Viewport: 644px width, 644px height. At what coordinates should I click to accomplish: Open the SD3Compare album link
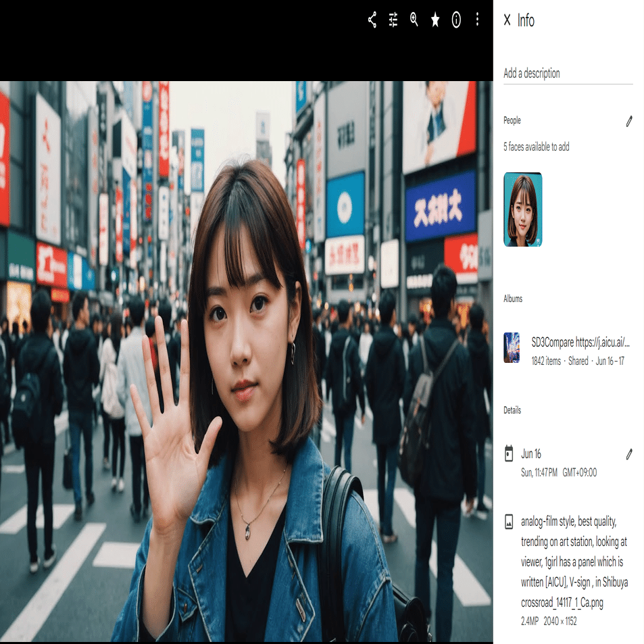point(580,342)
